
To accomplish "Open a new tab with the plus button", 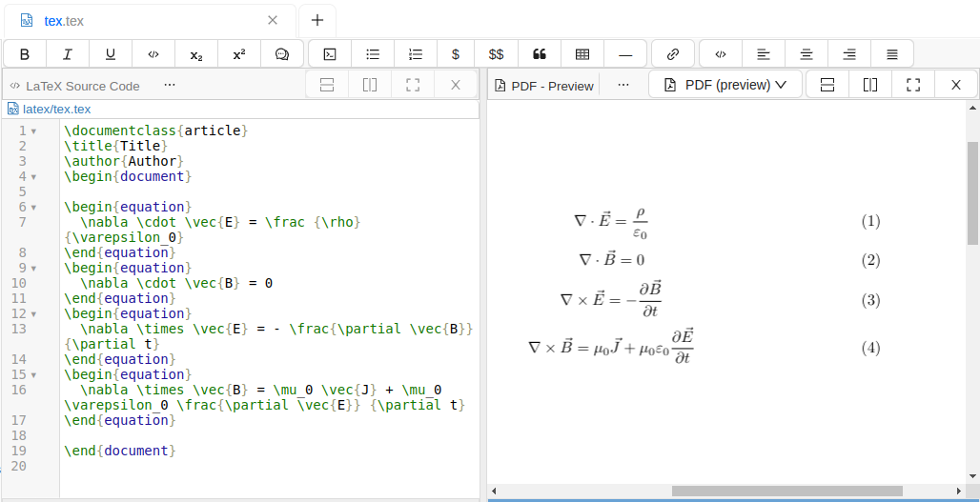I will [317, 20].
